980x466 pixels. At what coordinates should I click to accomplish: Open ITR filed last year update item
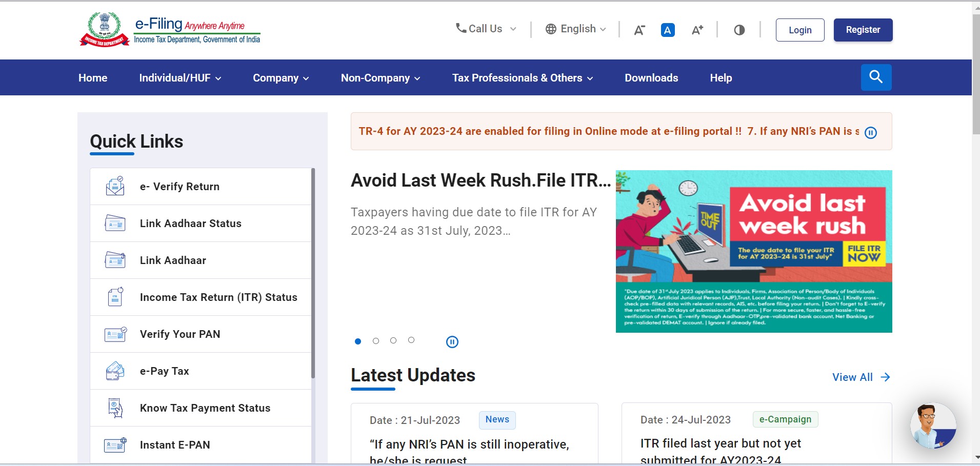[721, 451]
